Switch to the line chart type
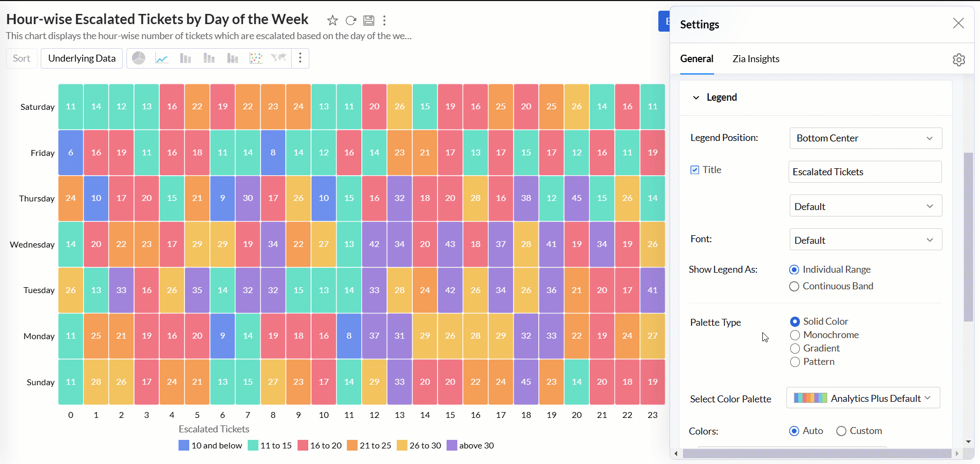 point(162,58)
